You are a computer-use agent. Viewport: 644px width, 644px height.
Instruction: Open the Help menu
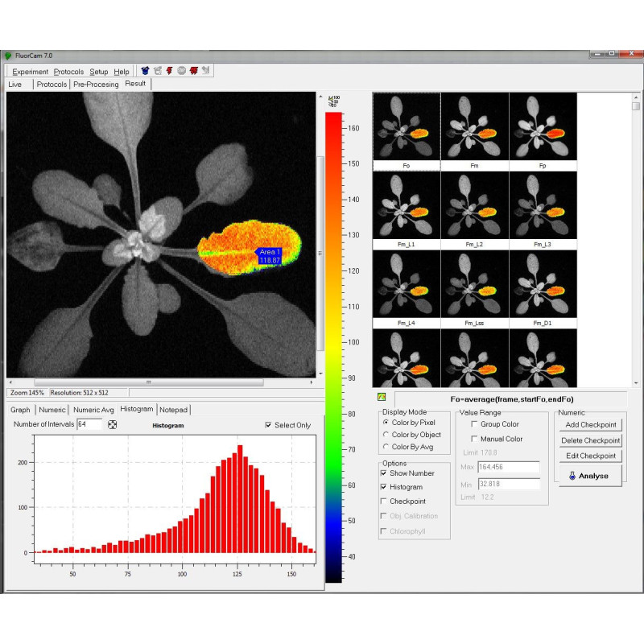coord(121,72)
